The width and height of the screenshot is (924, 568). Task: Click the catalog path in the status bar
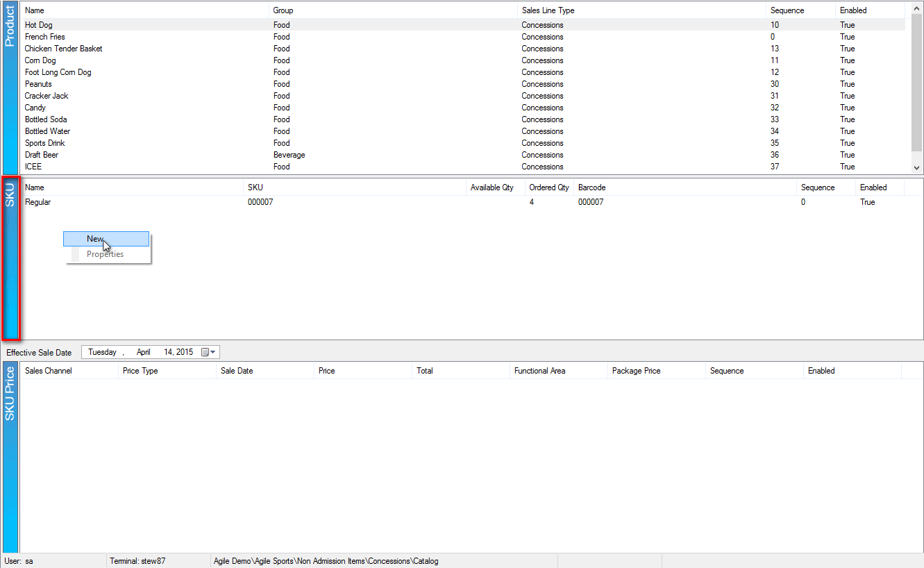pos(326,561)
